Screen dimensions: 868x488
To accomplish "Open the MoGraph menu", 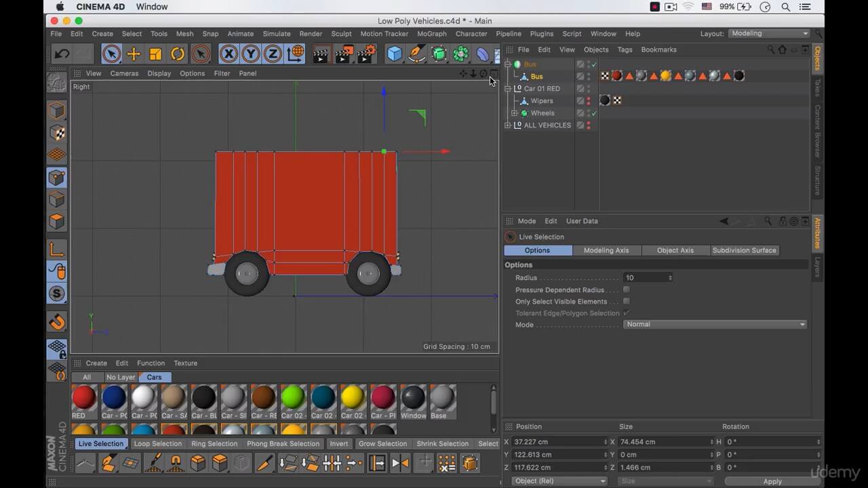I will [x=432, y=33].
